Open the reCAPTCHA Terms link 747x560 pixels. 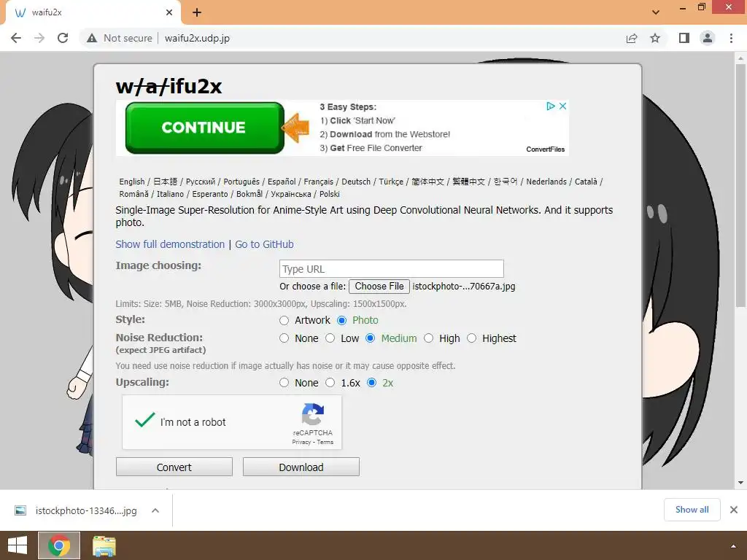tap(325, 442)
